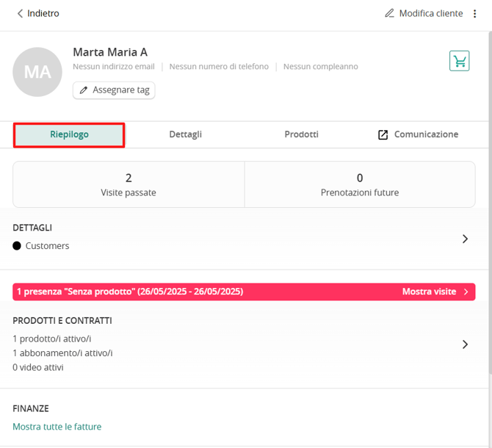Click the Visite passate counter box
Viewport: 492px width, 448px height.
[129, 184]
